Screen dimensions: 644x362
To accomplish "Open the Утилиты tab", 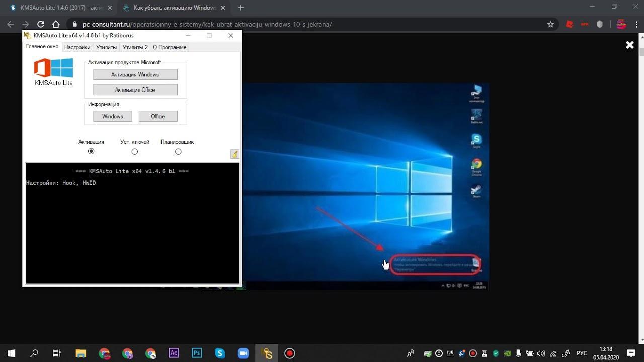I will coord(106,47).
